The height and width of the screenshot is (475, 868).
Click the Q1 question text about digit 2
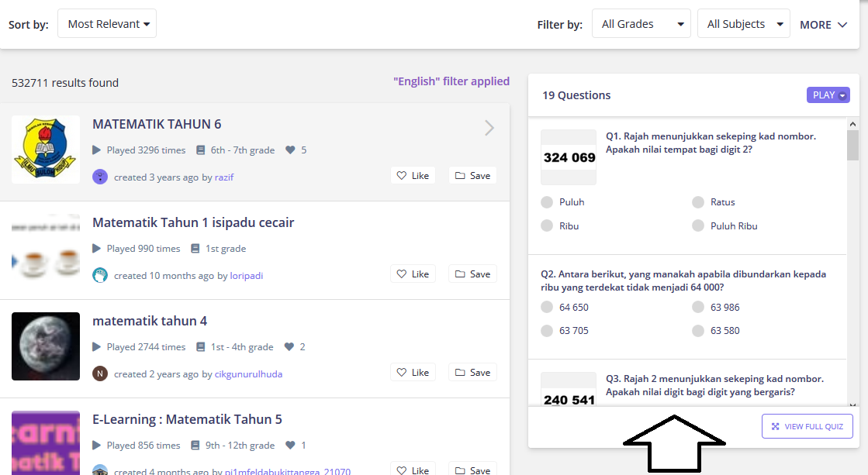click(711, 143)
